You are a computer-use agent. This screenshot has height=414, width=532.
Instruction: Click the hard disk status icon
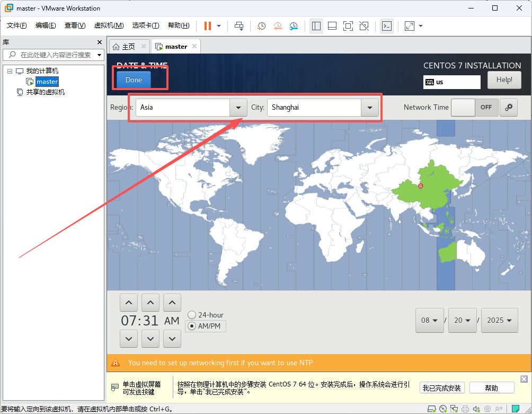(431, 409)
